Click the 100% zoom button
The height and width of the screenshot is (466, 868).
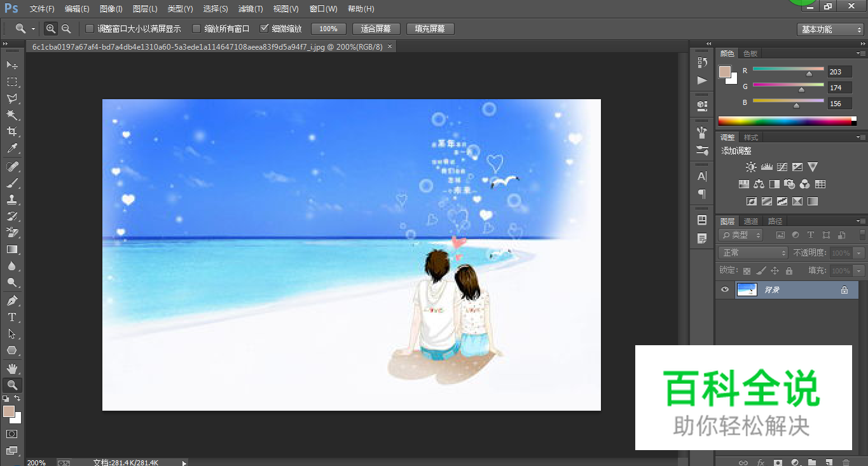pos(329,29)
